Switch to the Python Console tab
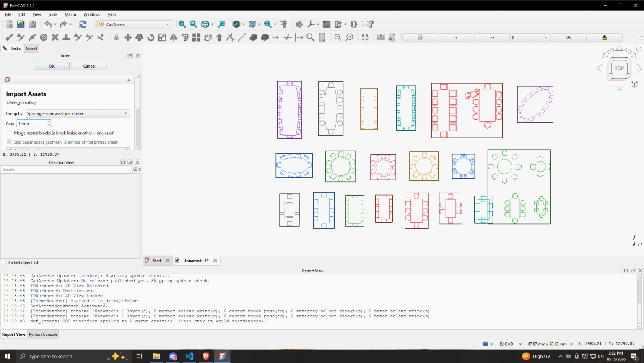Screen dimensions: 644x363 (43, 334)
